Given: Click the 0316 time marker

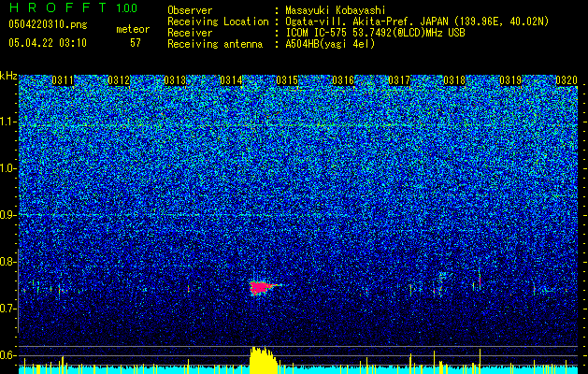Looking at the screenshot, I should (343, 80).
